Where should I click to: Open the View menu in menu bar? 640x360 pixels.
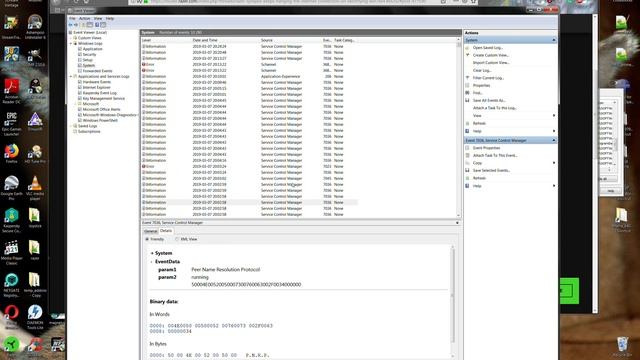pyautogui.click(x=98, y=18)
